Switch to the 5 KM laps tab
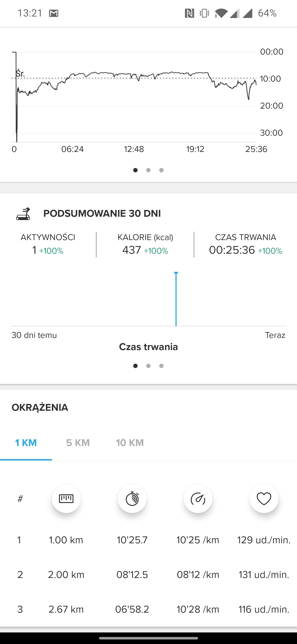 78,443
